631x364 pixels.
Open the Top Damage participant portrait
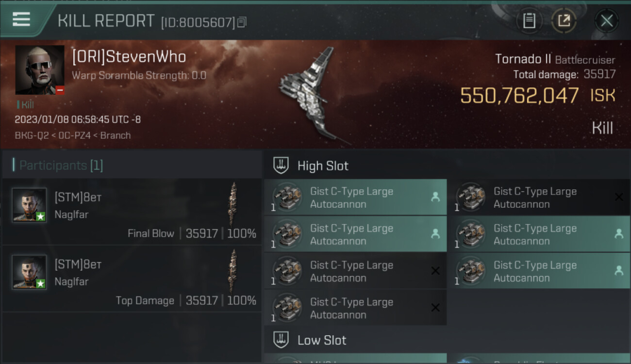[29, 272]
